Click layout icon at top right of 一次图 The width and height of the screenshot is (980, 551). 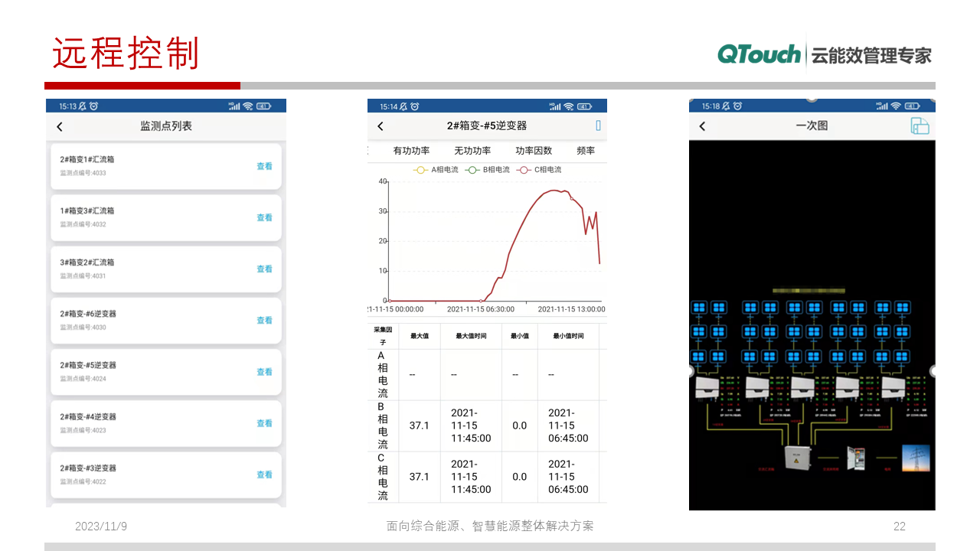tap(920, 126)
